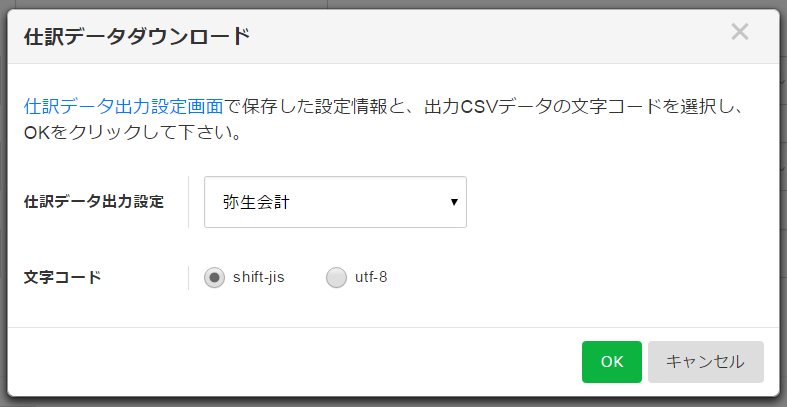Click the vertical divider beside 仕訳データ出力設定
Viewport: 787px width, 407px height.
(x=188, y=201)
